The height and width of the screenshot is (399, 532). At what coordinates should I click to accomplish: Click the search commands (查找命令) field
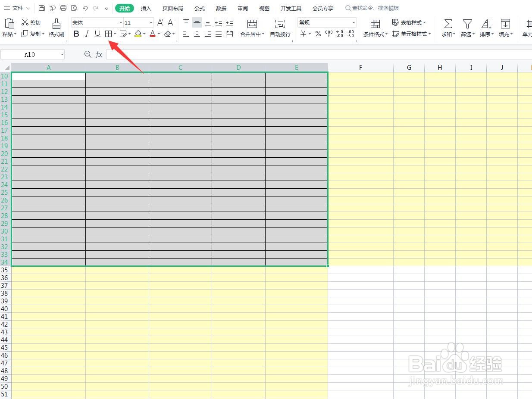tap(372, 8)
